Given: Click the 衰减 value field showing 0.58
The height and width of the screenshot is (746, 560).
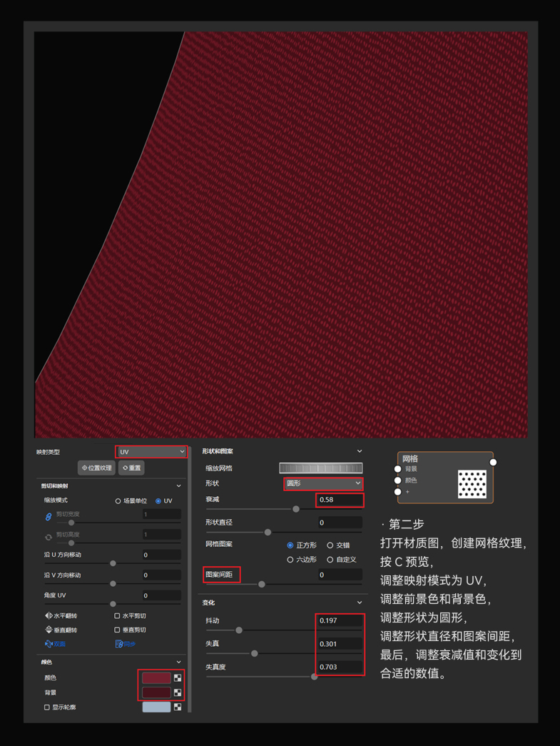Looking at the screenshot, I should point(339,500).
